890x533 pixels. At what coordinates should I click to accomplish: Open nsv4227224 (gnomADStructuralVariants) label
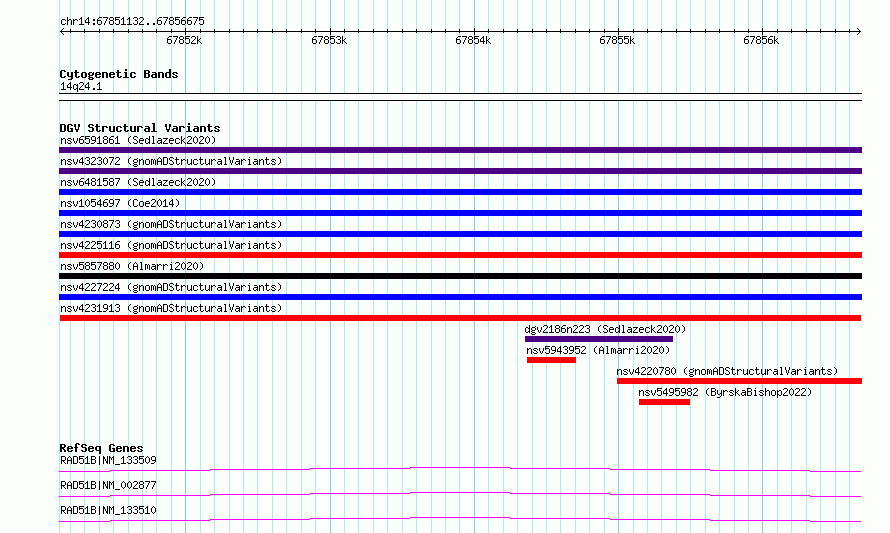pyautogui.click(x=171, y=287)
